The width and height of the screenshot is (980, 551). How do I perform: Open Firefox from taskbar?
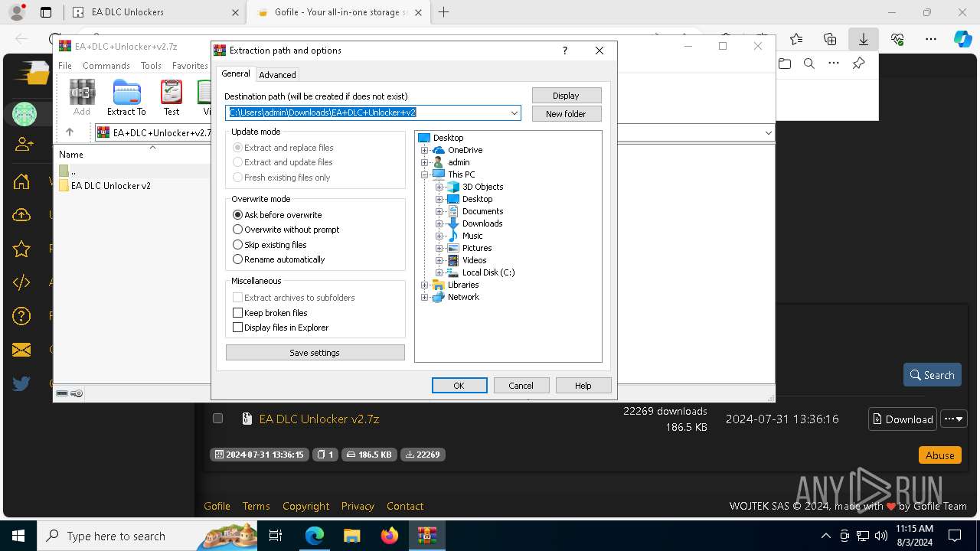click(390, 536)
